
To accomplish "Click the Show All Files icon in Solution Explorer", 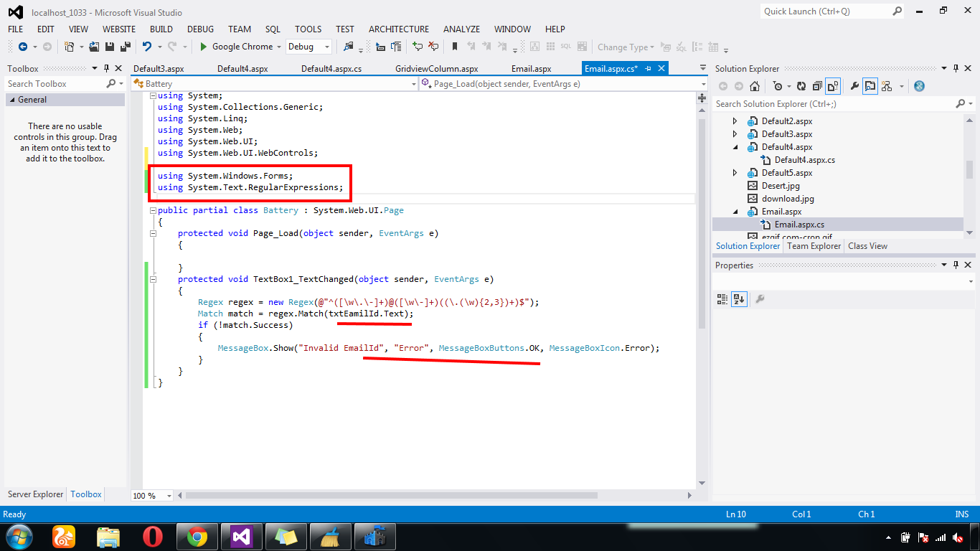I will tap(832, 85).
